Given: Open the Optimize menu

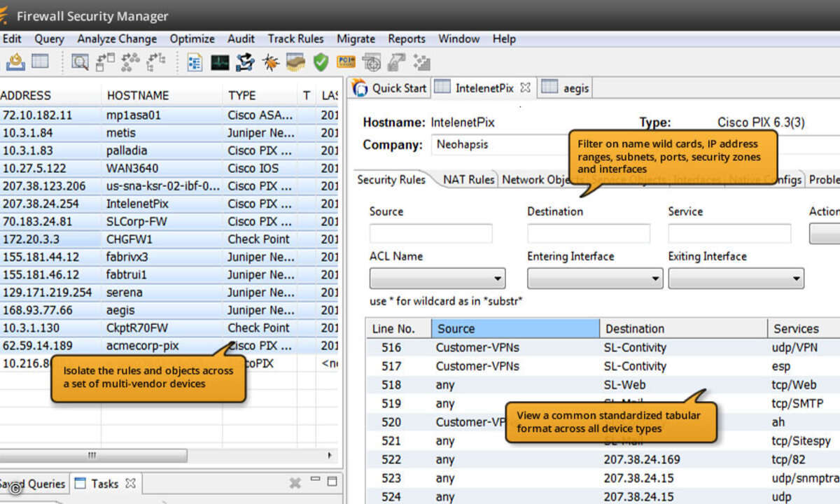Looking at the screenshot, I should tap(192, 39).
